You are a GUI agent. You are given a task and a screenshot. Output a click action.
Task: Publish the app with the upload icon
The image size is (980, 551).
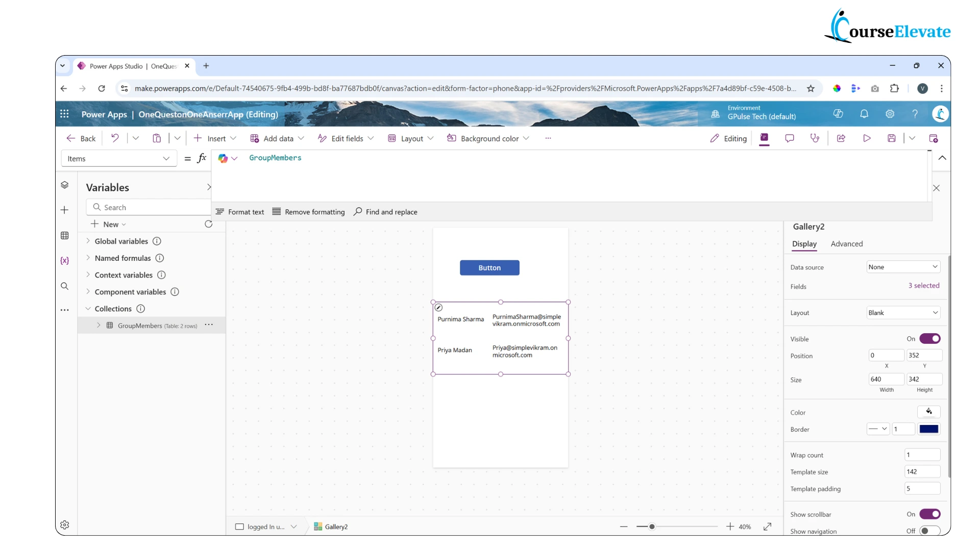pos(934,138)
